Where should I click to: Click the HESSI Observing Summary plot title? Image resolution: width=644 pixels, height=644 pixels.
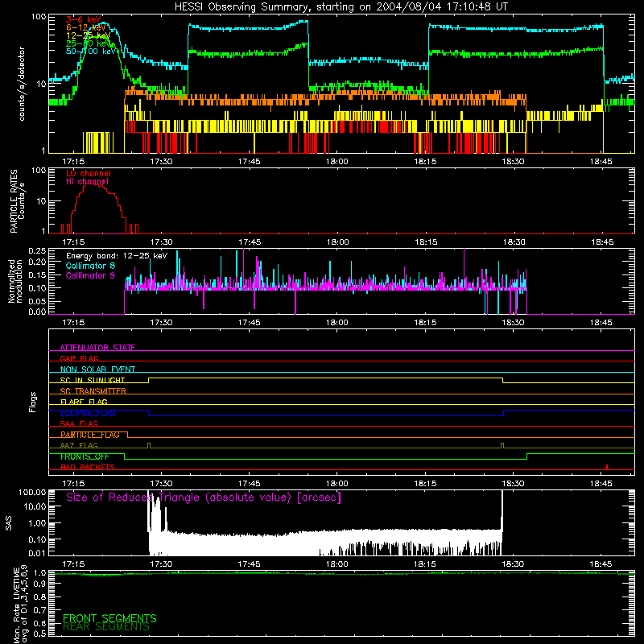[341, 7]
